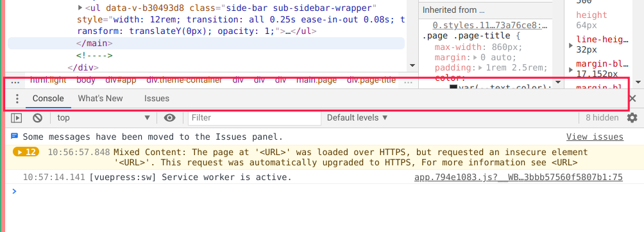The image size is (644, 232).
Task: Click View issues link
Action: [595, 137]
